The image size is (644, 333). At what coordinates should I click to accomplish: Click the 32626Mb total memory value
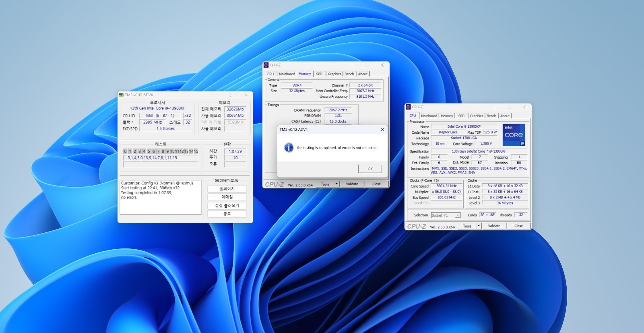point(235,109)
